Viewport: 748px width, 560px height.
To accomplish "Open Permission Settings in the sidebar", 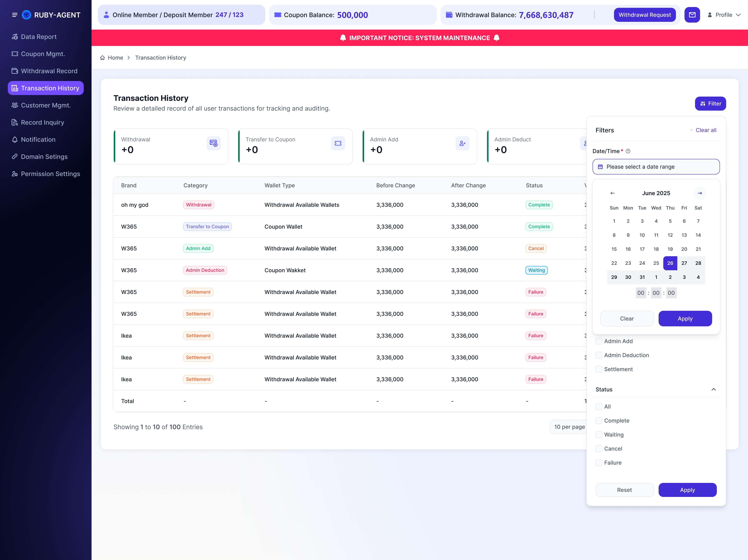I will (x=46, y=174).
